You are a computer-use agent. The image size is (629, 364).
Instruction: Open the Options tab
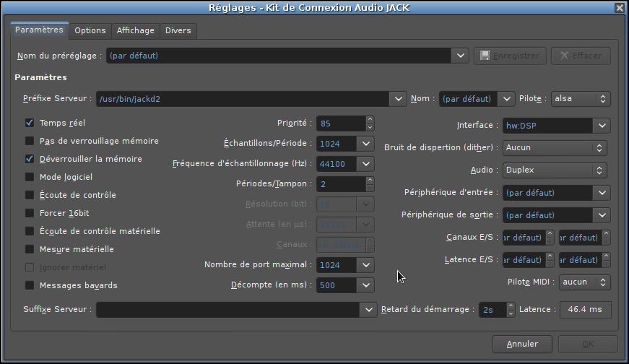pyautogui.click(x=90, y=30)
